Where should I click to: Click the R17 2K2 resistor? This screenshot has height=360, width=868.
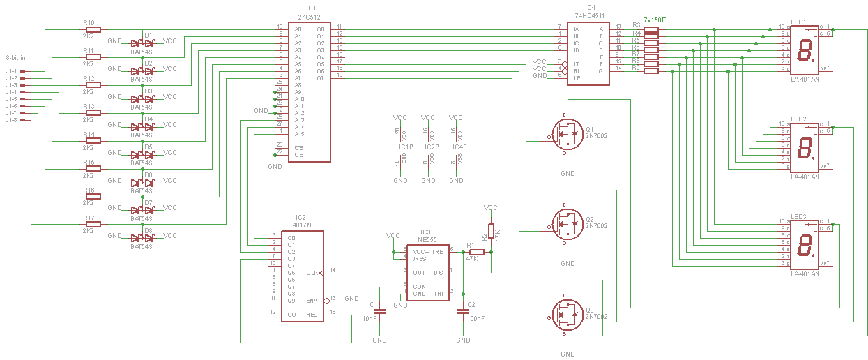[x=93, y=224]
